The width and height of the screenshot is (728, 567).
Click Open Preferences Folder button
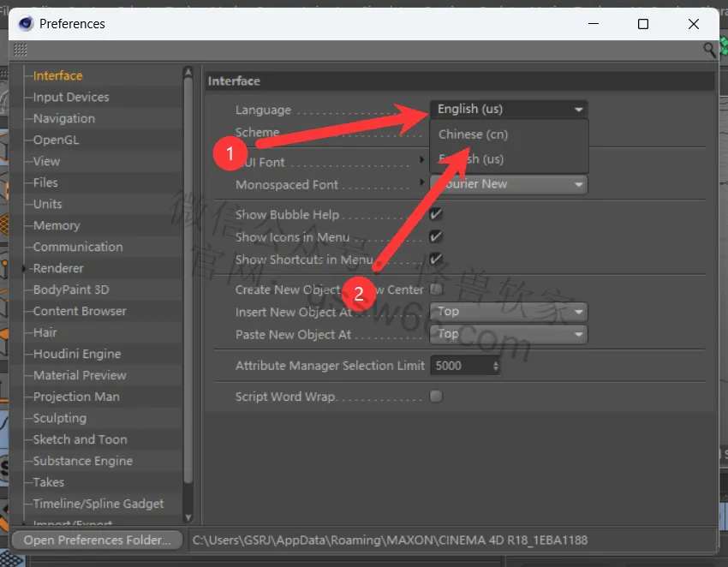[97, 540]
